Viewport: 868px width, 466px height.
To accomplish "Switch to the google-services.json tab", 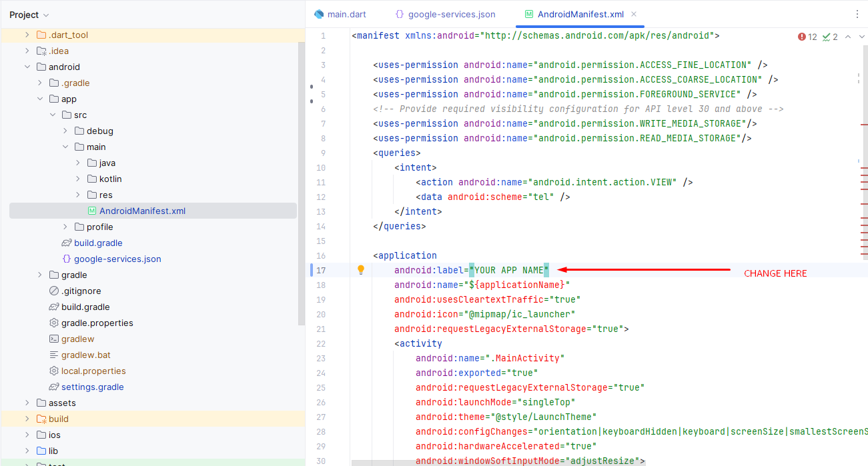I will pos(451,14).
